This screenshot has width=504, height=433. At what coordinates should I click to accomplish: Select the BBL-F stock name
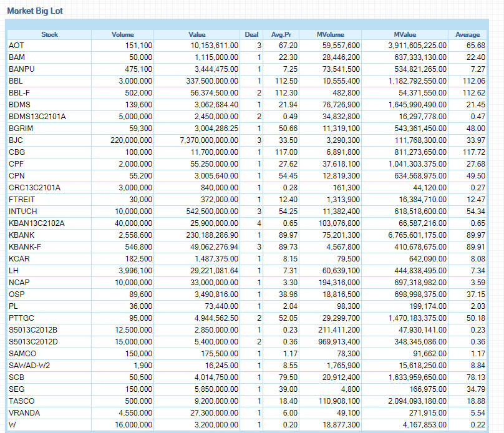(x=19, y=93)
